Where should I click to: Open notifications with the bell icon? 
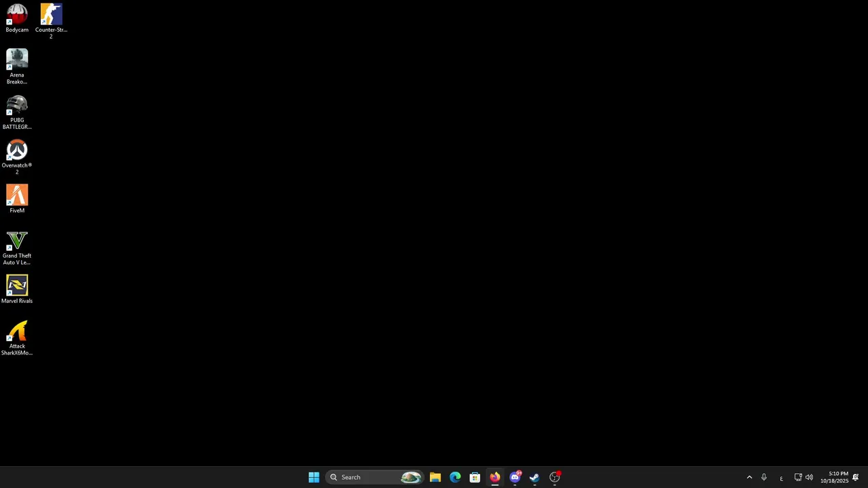(x=856, y=477)
